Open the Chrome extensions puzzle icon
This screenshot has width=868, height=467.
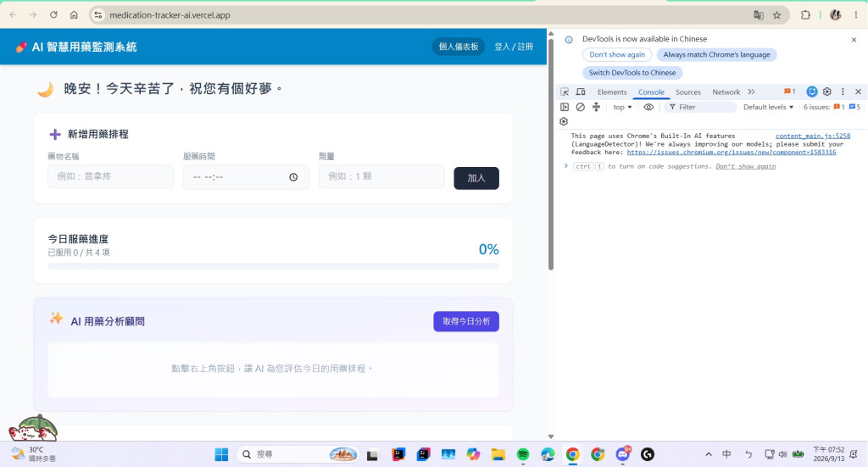point(805,15)
